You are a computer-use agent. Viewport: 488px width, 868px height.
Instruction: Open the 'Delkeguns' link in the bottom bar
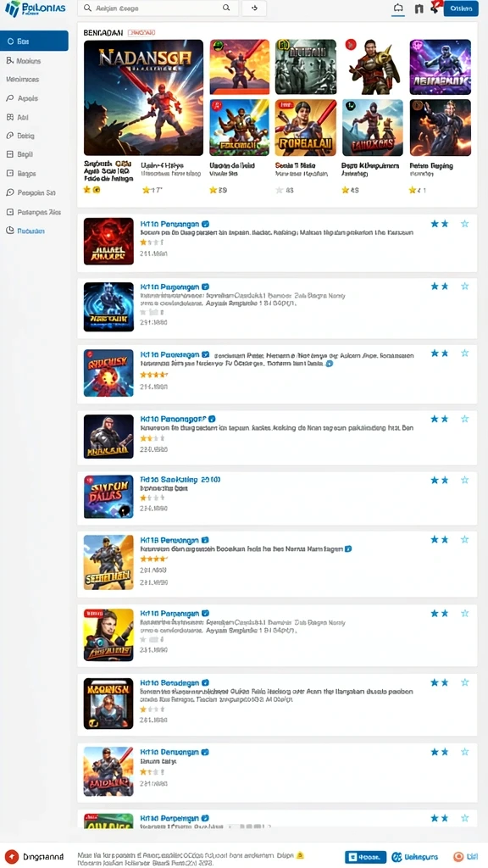coord(415,857)
